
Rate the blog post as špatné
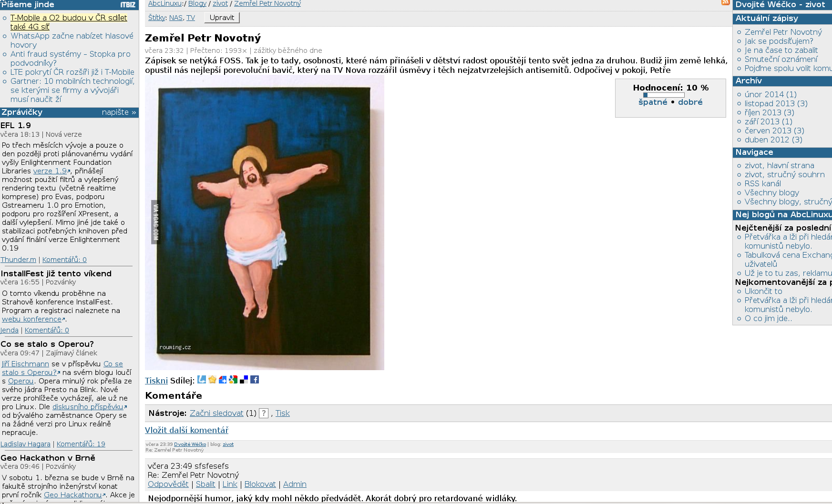[x=653, y=102]
